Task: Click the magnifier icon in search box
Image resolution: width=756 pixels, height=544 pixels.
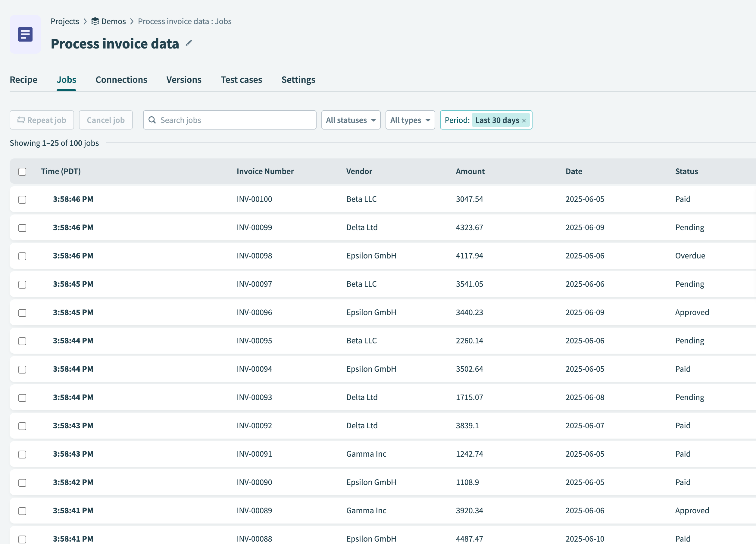Action: (152, 120)
